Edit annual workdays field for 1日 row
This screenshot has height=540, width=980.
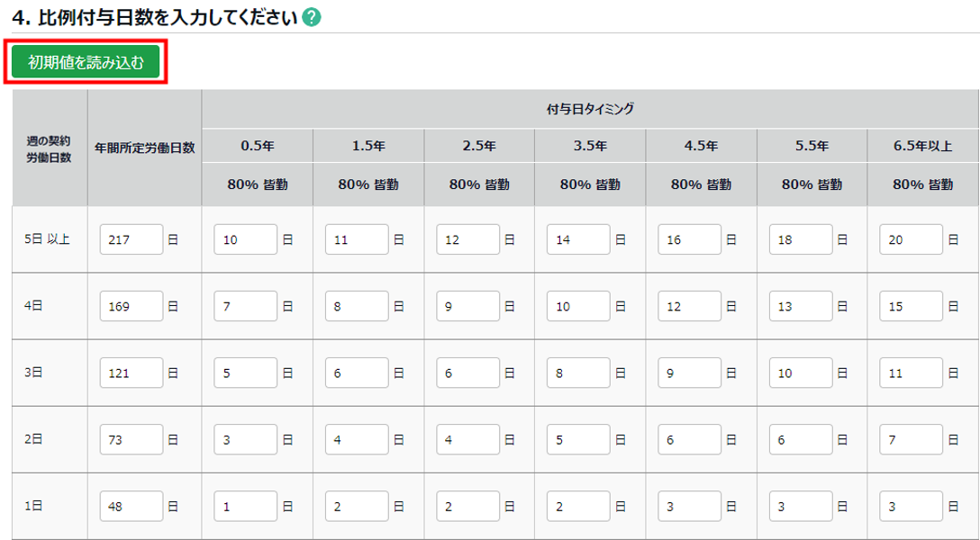pyautogui.click(x=132, y=507)
